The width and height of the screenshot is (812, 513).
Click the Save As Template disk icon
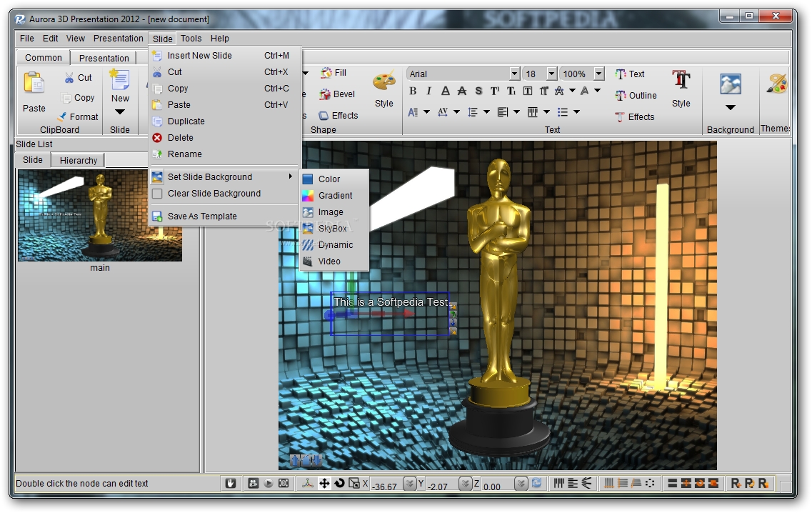click(x=157, y=216)
